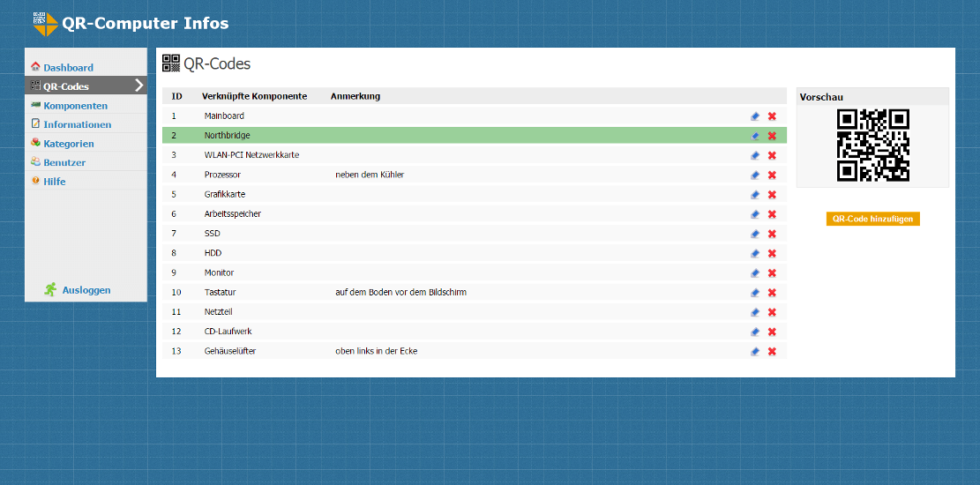Image resolution: width=980 pixels, height=485 pixels.
Task: Edit the Northbridge row with pencil icon
Action: tap(755, 136)
